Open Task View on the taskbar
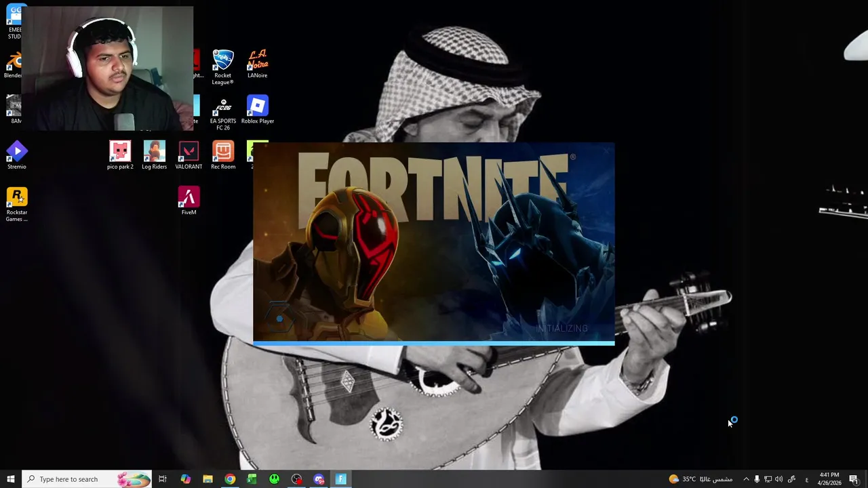The height and width of the screenshot is (488, 868). (x=163, y=479)
